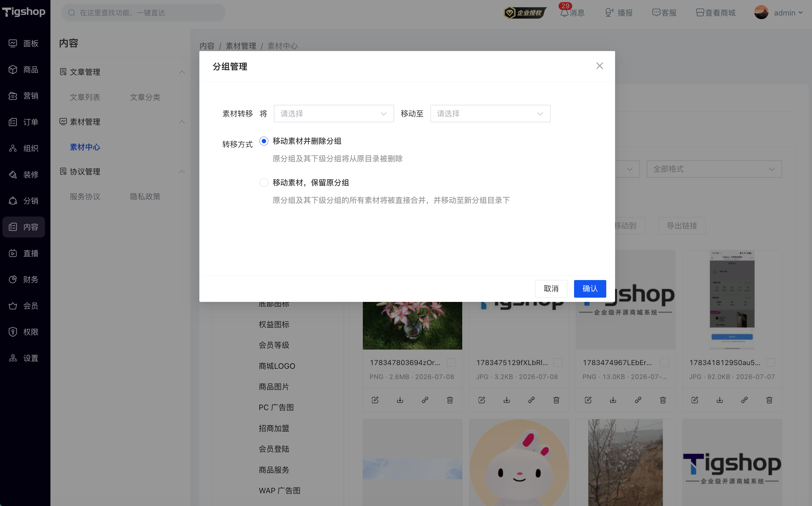Collapse the 文章管理 menu section
Screen dimensions: 812x506
tap(182, 72)
